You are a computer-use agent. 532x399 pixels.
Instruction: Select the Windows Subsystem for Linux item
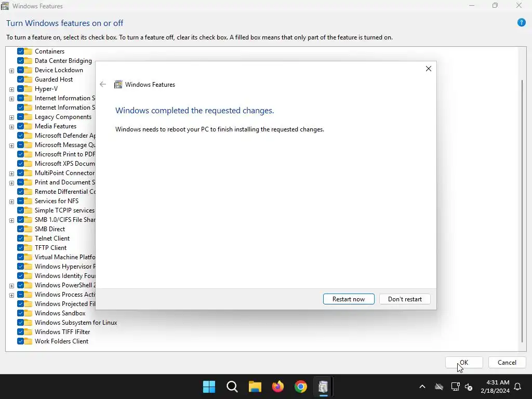[76, 323]
